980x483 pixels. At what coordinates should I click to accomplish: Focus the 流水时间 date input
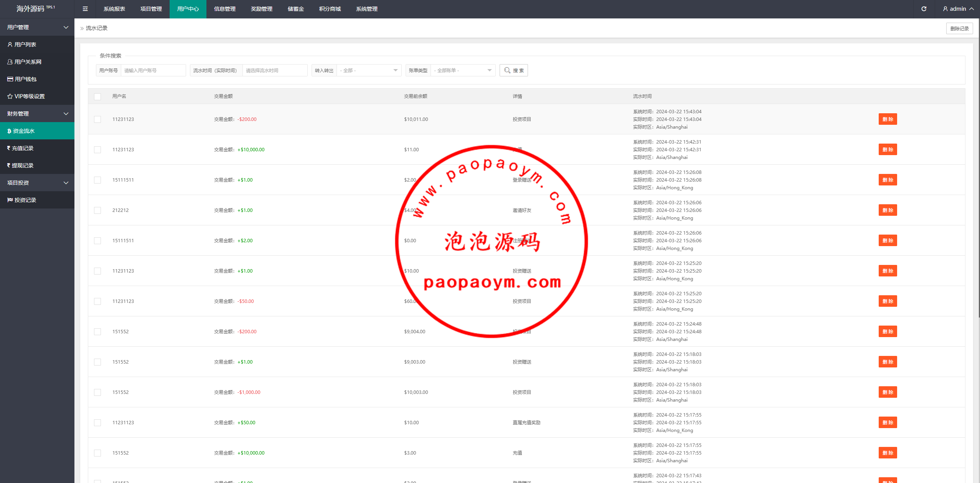click(x=275, y=70)
